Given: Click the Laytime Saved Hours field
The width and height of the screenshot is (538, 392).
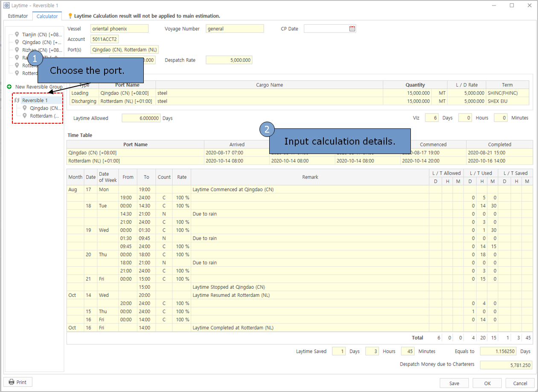Looking at the screenshot, I should click(372, 351).
